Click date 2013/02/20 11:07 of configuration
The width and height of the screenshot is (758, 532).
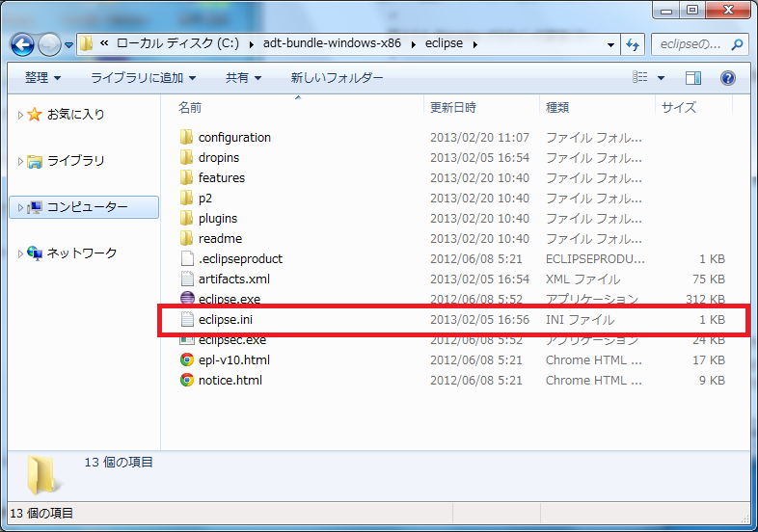tap(479, 138)
